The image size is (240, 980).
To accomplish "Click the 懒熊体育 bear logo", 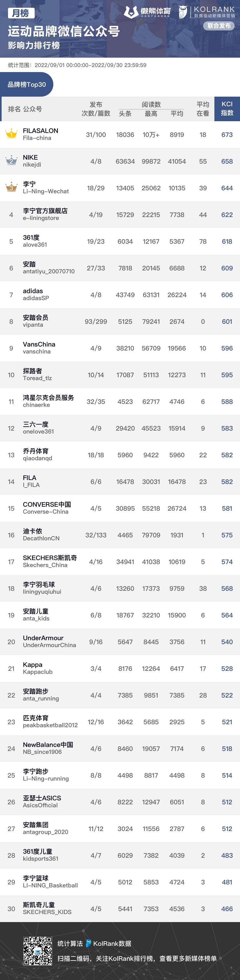I will coord(131,12).
